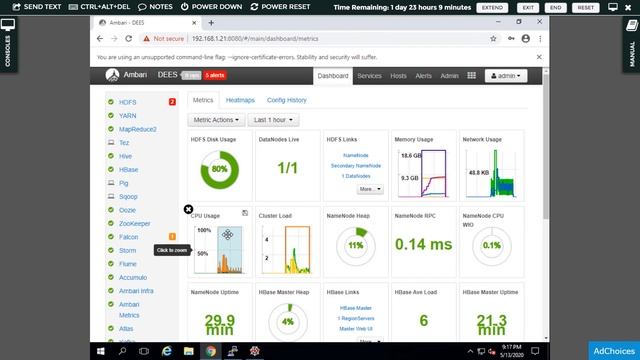This screenshot has height=360, width=640.
Task: Open the MapReduce2 service link
Action: click(x=138, y=129)
